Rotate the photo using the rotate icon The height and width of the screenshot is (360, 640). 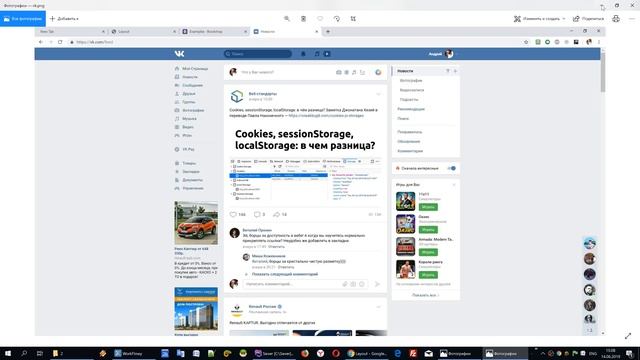[337, 19]
